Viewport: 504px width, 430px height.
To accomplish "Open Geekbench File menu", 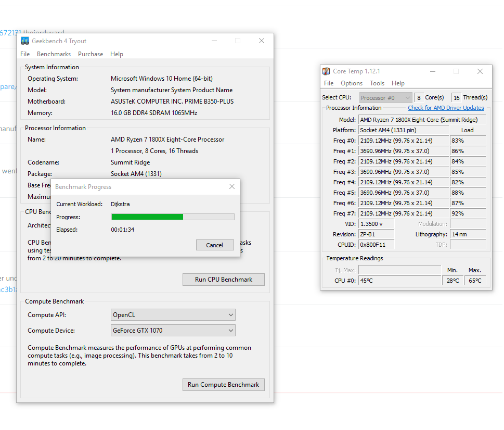I will click(25, 54).
